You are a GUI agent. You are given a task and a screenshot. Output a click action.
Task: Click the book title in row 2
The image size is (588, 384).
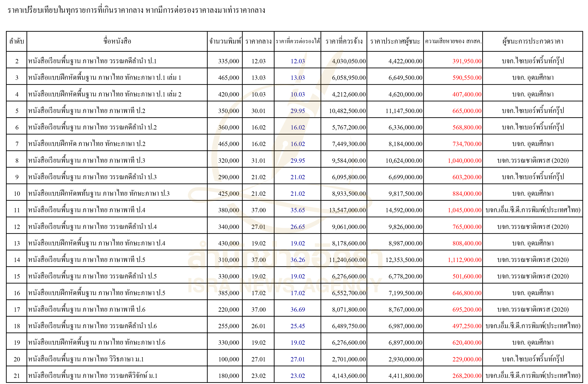coord(92,61)
